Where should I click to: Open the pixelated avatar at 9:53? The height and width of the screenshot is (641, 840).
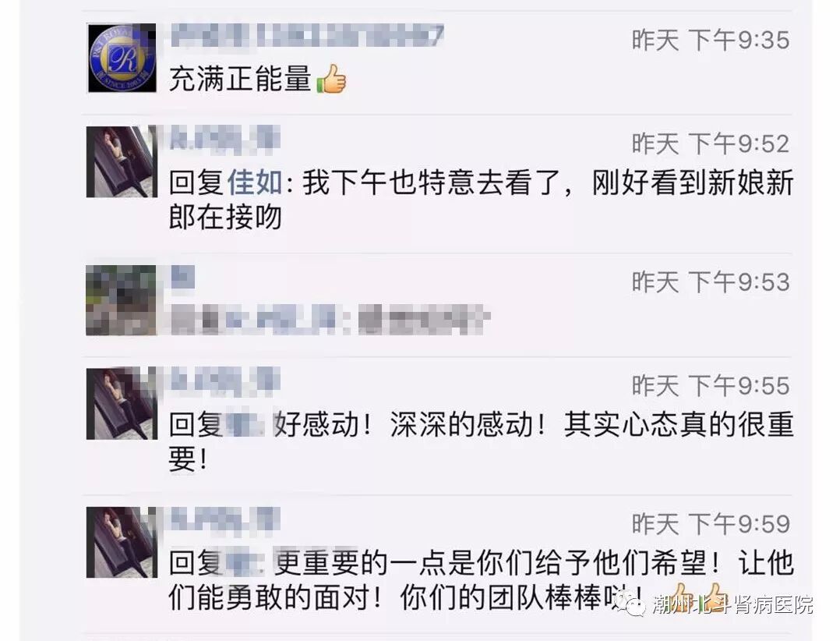click(122, 300)
